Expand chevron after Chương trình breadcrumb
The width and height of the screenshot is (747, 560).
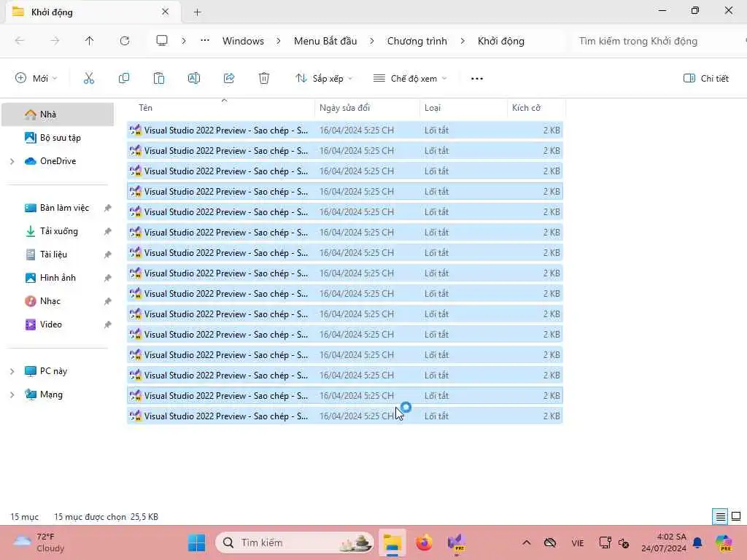[462, 41]
